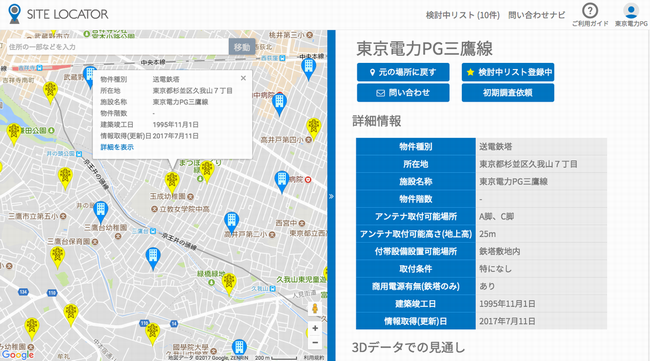Zoom out the map with minus button
This screenshot has width=650, height=361.
(x=315, y=343)
